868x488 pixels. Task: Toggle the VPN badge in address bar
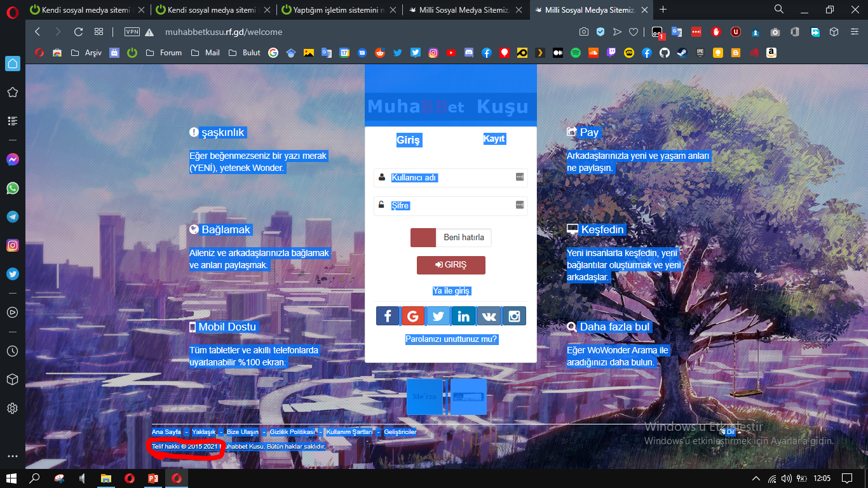(132, 32)
